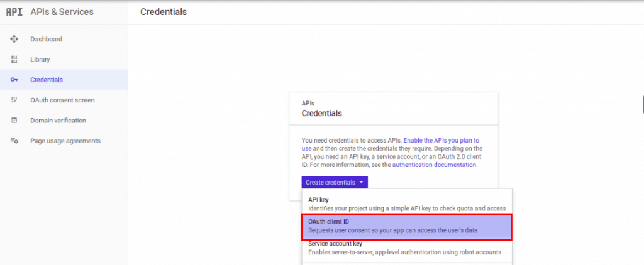Expand the Create credentials dropdown button

(335, 183)
